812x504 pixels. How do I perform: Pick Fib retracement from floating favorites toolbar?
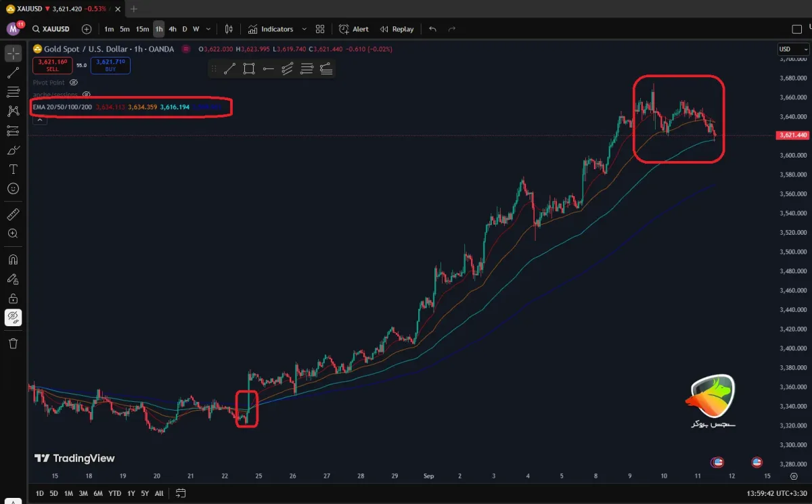pyautogui.click(x=307, y=68)
